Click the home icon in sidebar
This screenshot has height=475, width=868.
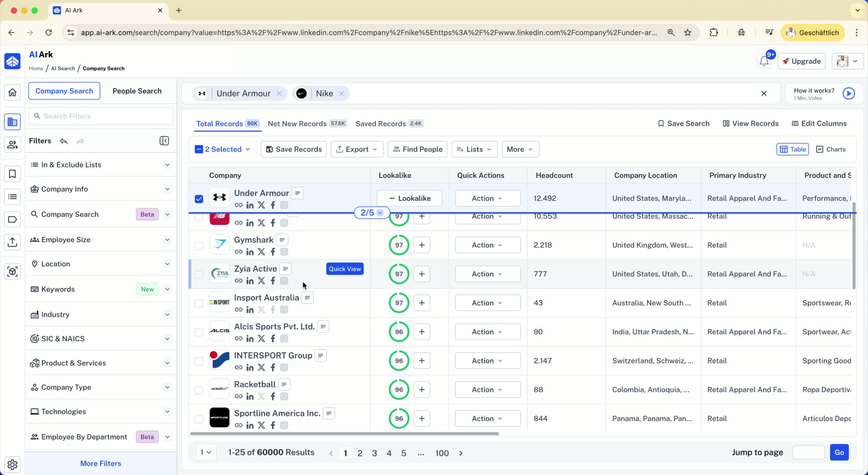point(13,92)
